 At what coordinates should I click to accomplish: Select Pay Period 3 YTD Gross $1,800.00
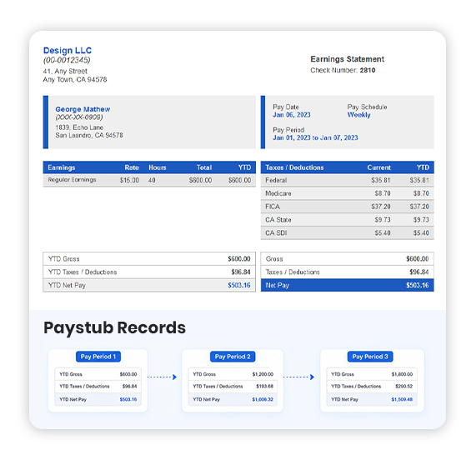coord(402,374)
